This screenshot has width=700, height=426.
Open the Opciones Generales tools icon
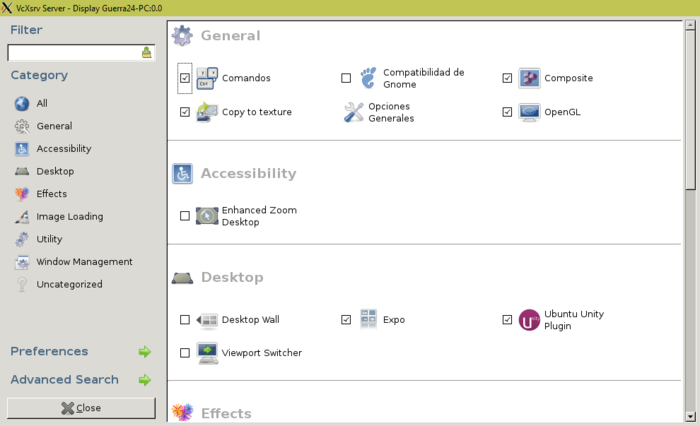coord(354,112)
